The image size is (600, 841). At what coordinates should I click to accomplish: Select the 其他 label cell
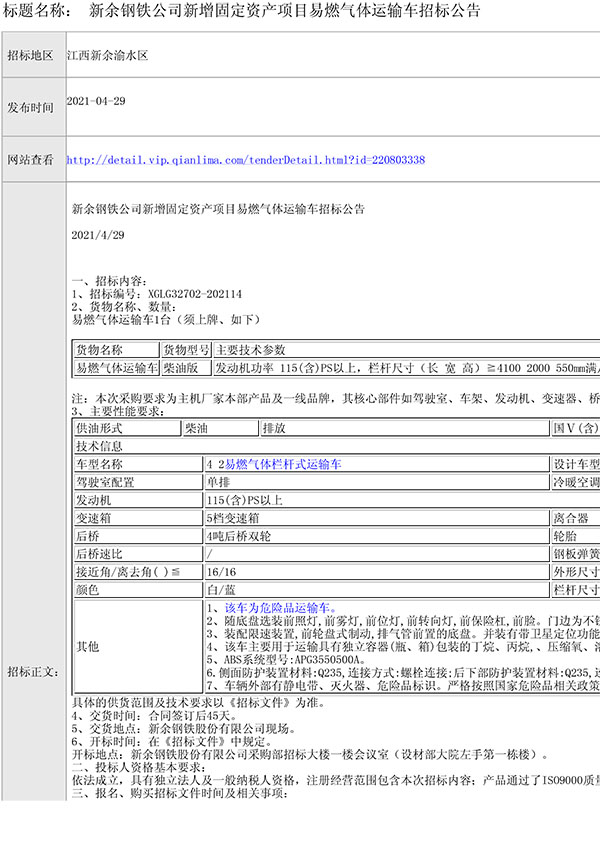pyautogui.click(x=138, y=646)
